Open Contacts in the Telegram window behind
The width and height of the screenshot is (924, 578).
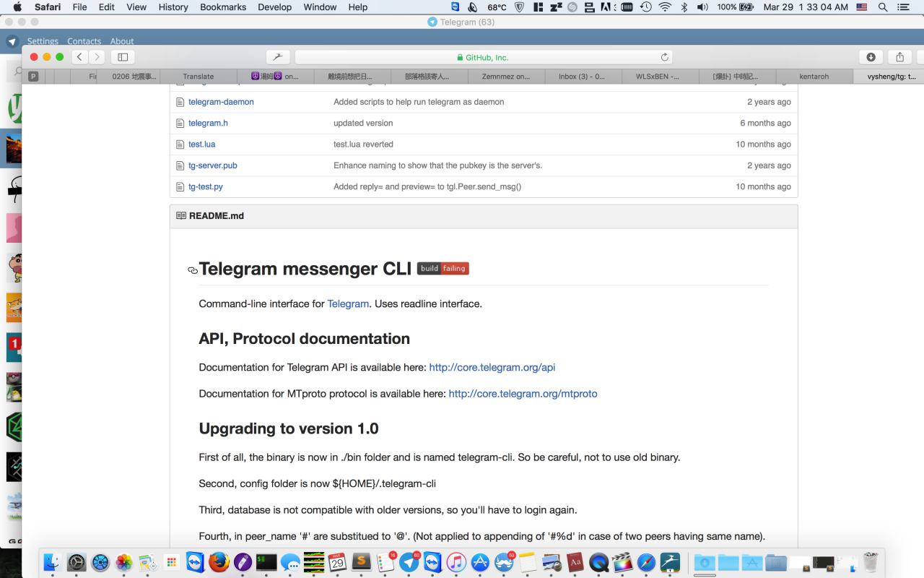84,41
